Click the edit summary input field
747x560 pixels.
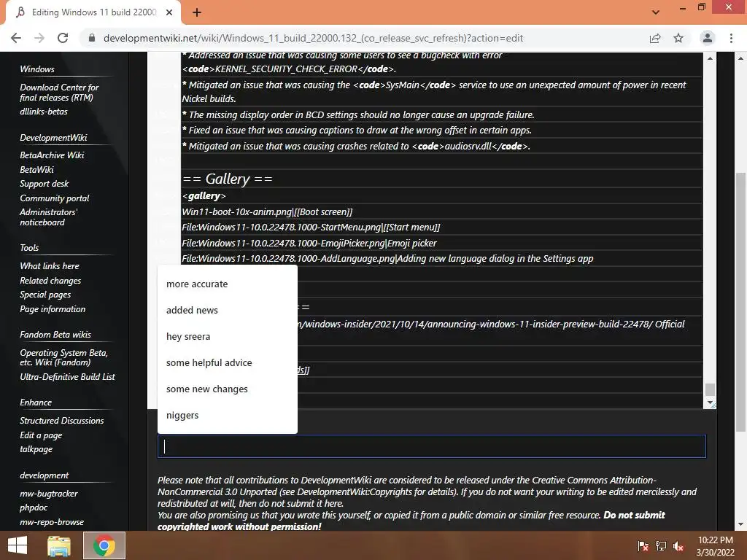tap(432, 446)
